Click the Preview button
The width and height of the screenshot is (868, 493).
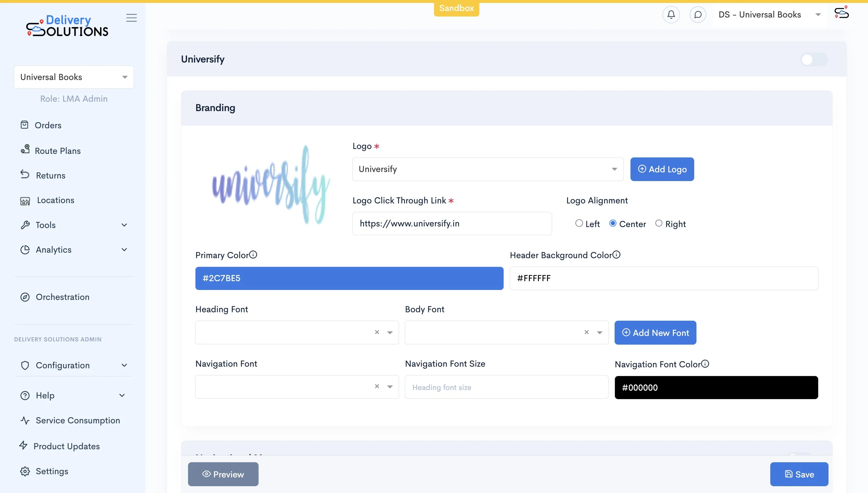[x=223, y=474]
